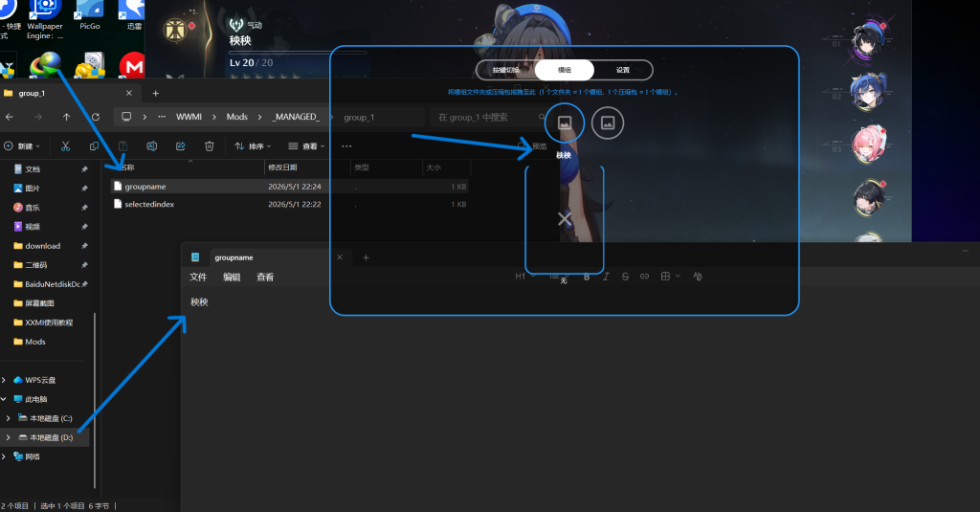Switch to the 按键切换 tab in mod manager
Viewport: 980px width, 512px height.
pos(505,70)
